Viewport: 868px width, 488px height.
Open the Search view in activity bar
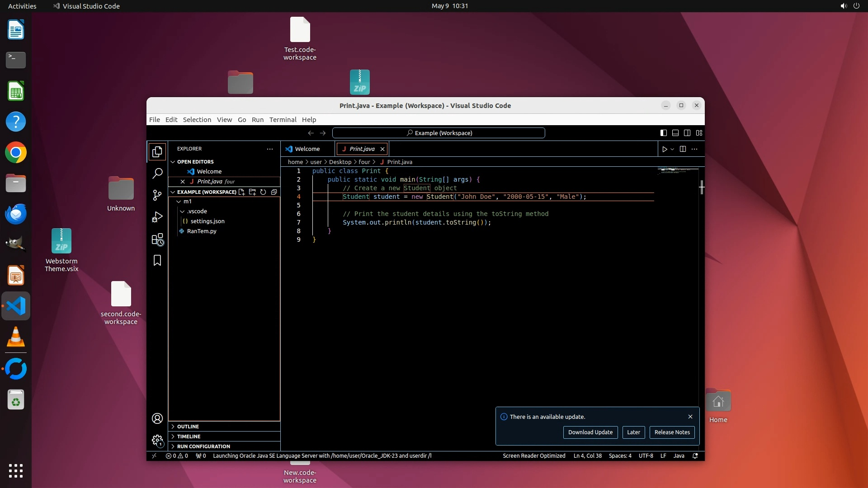pyautogui.click(x=157, y=173)
